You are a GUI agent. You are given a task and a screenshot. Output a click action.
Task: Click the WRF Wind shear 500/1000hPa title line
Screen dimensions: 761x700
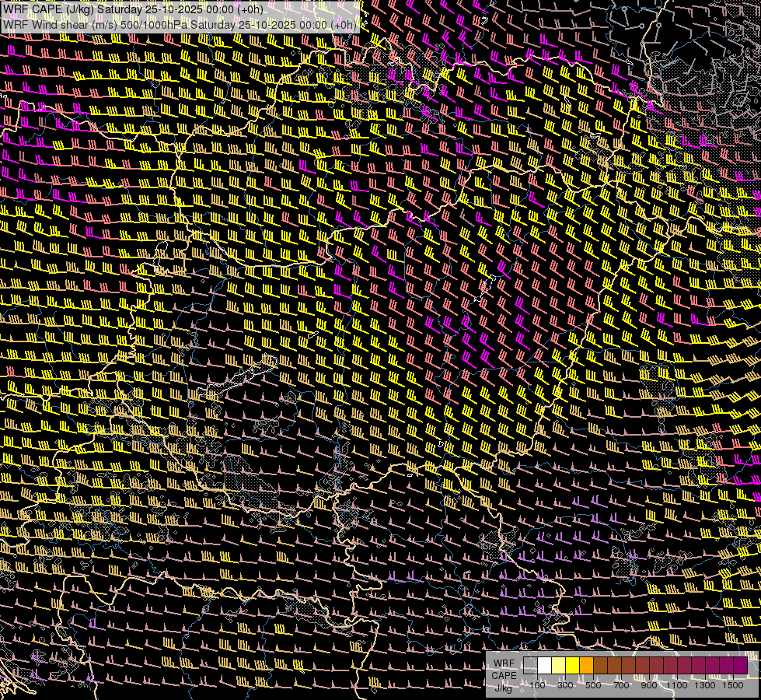tap(179, 24)
